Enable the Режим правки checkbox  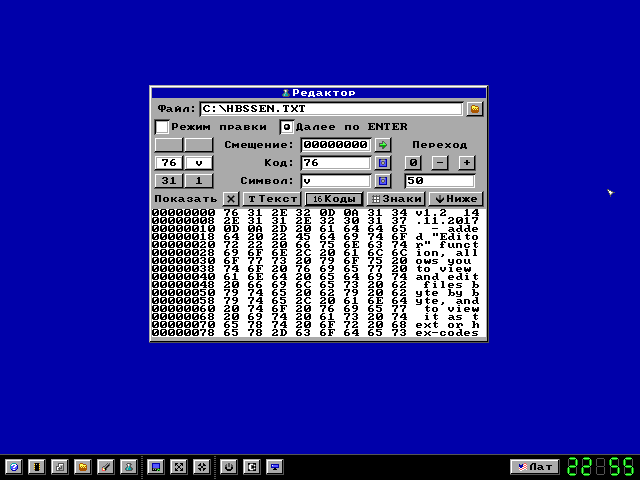(162, 127)
